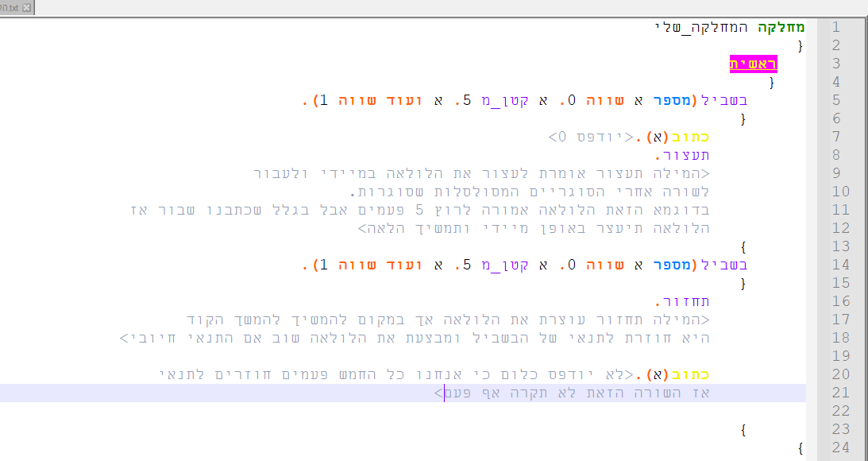Screen dimensions: 868x461
Task: Click the purple קטן_מ on line 5
Action: [505, 100]
